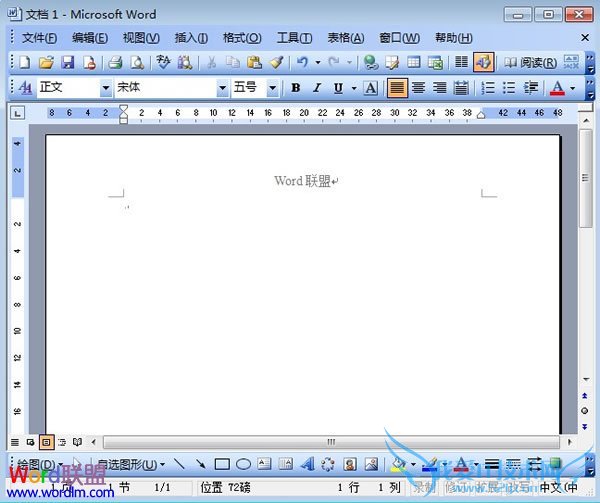The image size is (600, 503).
Task: Draw a line with the Line tool
Action: coord(179,464)
